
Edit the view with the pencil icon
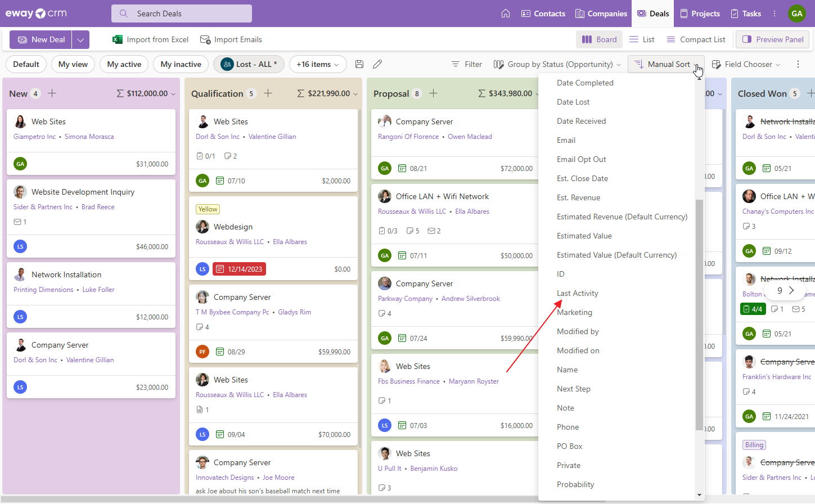point(377,64)
